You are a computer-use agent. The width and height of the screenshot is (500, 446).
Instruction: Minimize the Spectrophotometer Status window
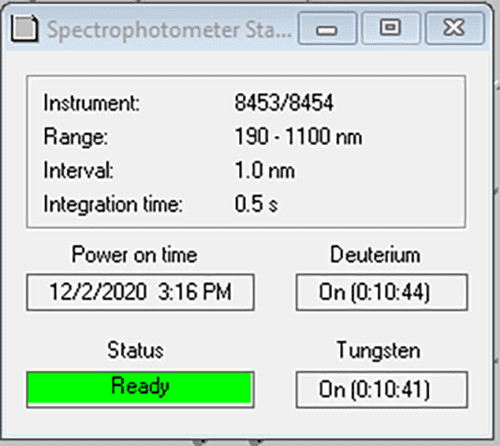click(x=327, y=29)
